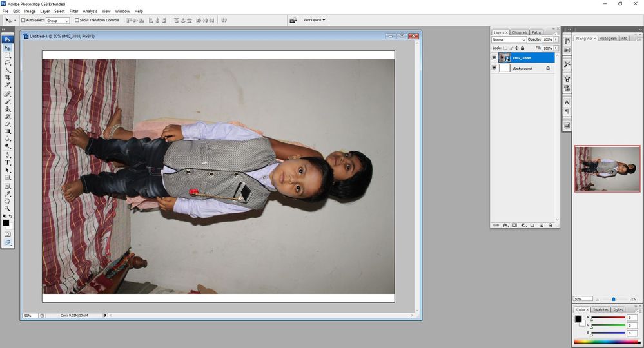The width and height of the screenshot is (644, 348).
Task: Enable Auto-Select checkbox
Action: click(23, 20)
